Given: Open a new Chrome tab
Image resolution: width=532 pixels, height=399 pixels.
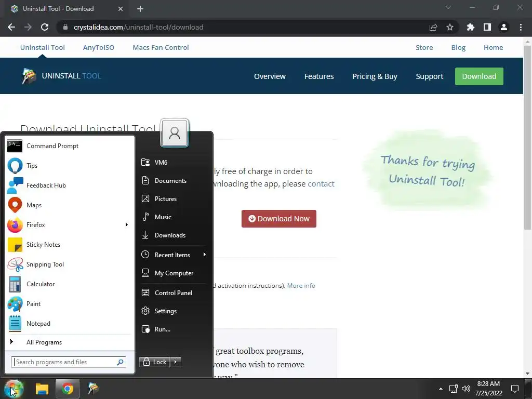Looking at the screenshot, I should point(140,9).
